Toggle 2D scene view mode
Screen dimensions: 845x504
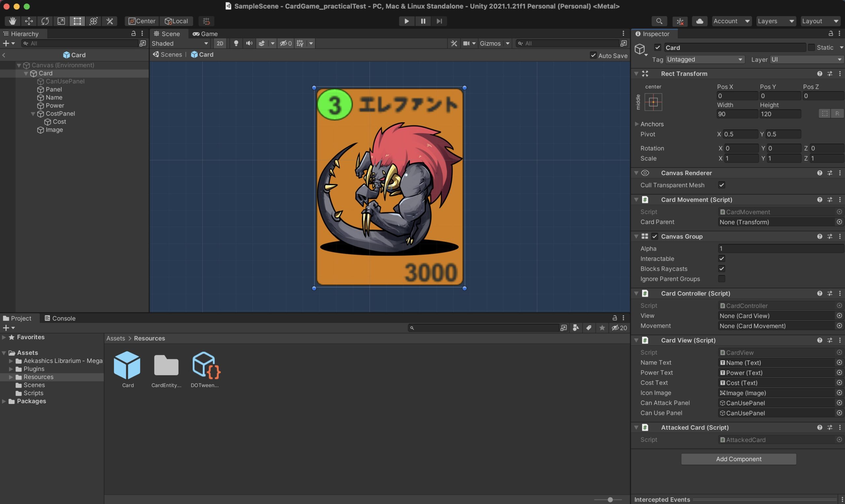pos(220,43)
